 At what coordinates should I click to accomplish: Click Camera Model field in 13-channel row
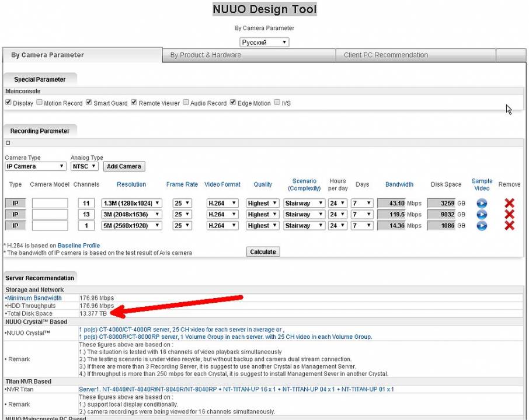(50, 215)
